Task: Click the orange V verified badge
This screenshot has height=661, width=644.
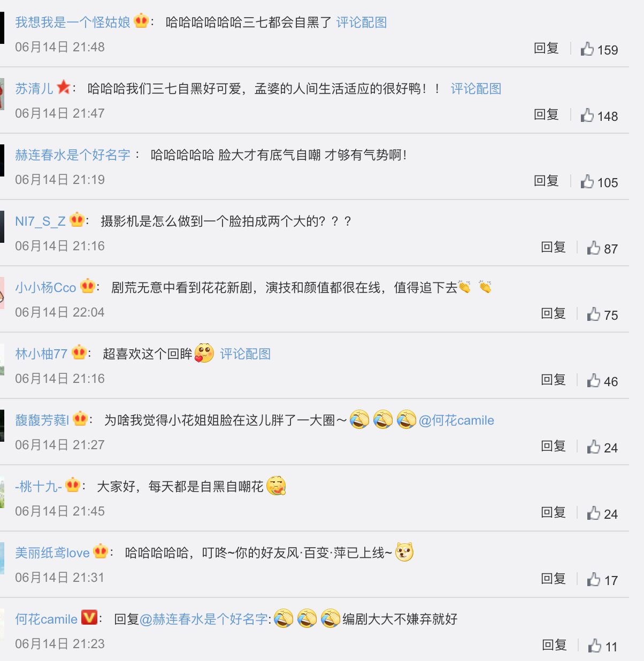Action: [x=89, y=618]
